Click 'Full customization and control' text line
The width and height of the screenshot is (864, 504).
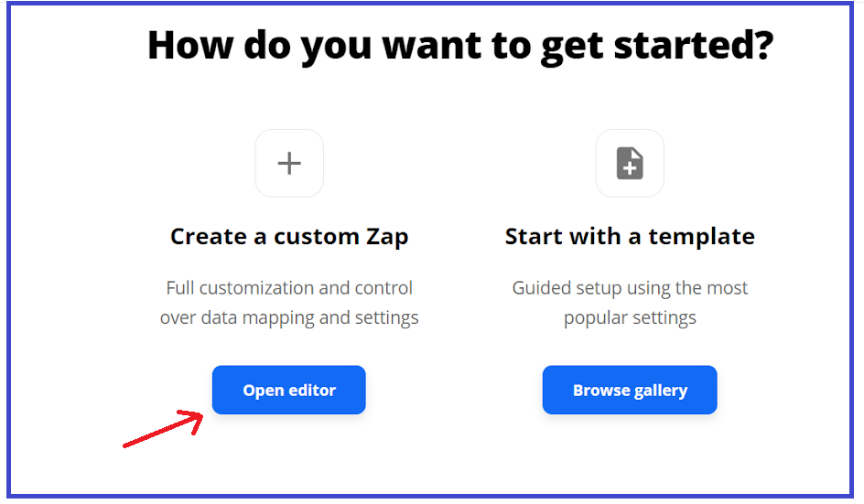pos(289,287)
